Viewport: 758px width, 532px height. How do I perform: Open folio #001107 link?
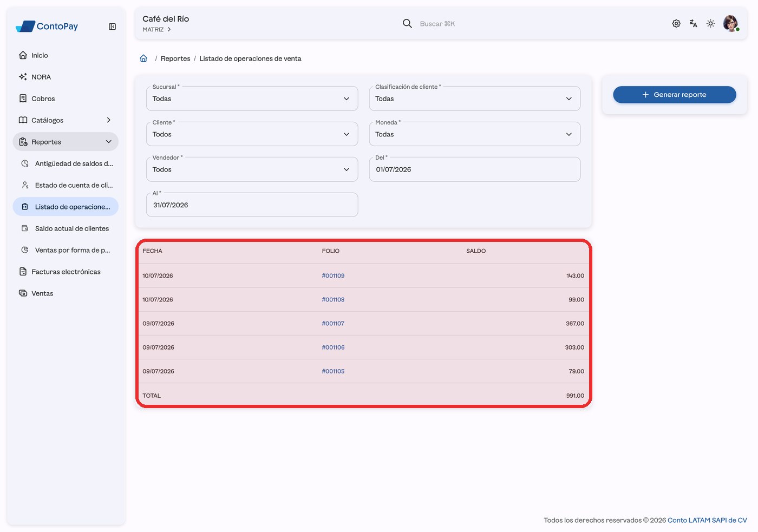(x=333, y=324)
